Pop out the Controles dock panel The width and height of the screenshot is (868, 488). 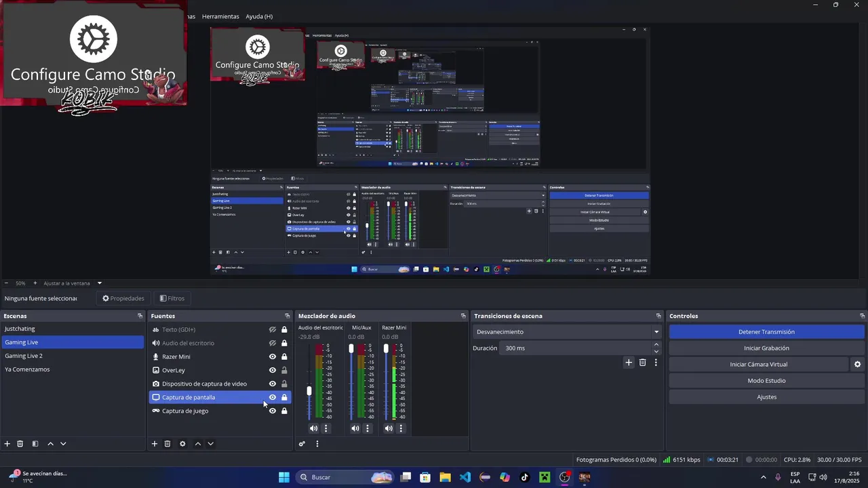click(x=863, y=316)
